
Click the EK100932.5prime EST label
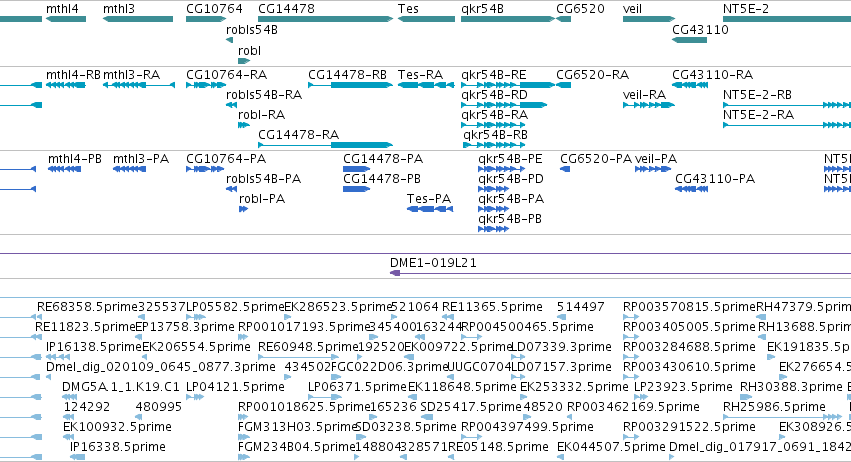click(117, 427)
